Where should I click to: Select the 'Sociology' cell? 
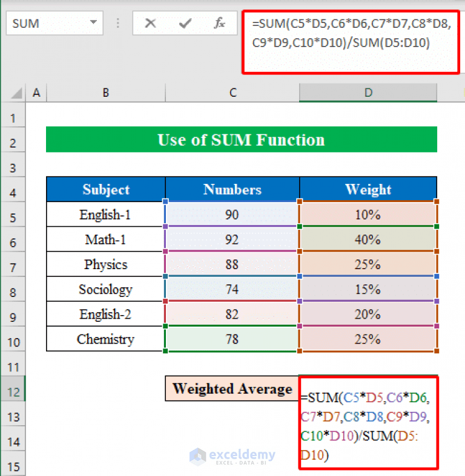[x=106, y=289]
